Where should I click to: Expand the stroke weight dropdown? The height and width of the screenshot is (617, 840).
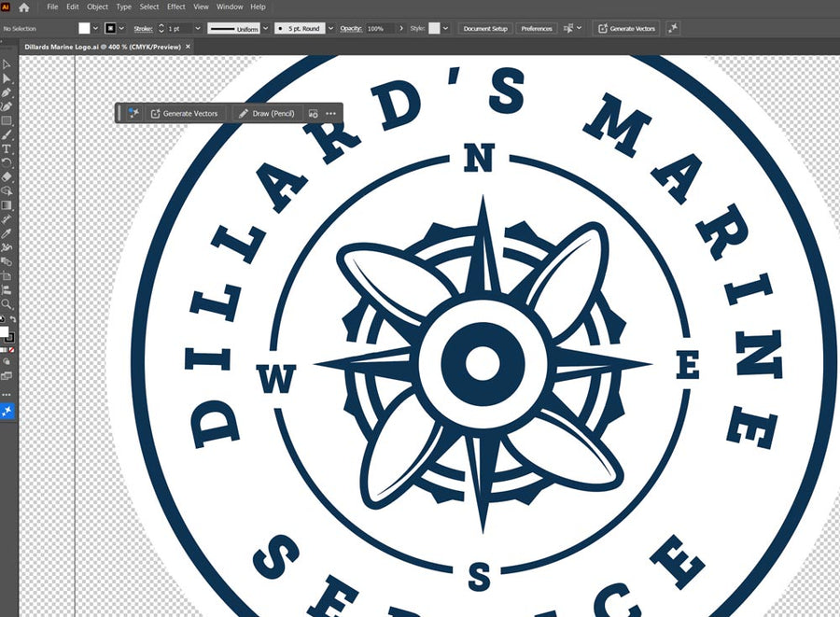tap(198, 28)
